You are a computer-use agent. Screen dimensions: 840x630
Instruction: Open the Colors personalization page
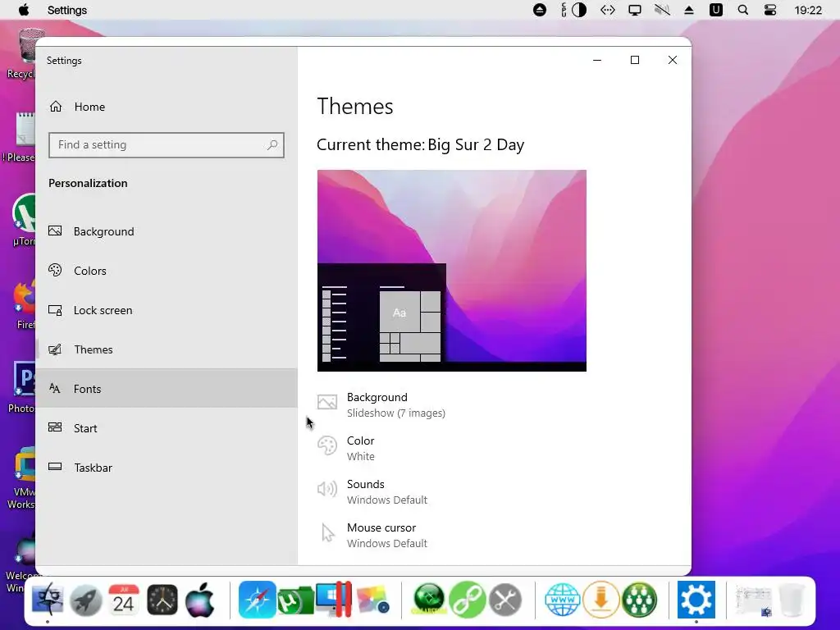click(167, 271)
